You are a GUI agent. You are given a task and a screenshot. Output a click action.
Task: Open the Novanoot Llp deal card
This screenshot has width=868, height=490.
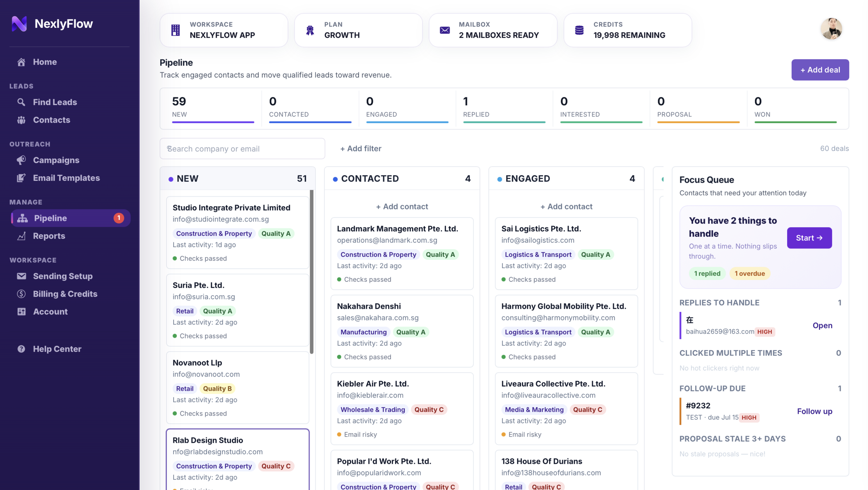pyautogui.click(x=237, y=387)
